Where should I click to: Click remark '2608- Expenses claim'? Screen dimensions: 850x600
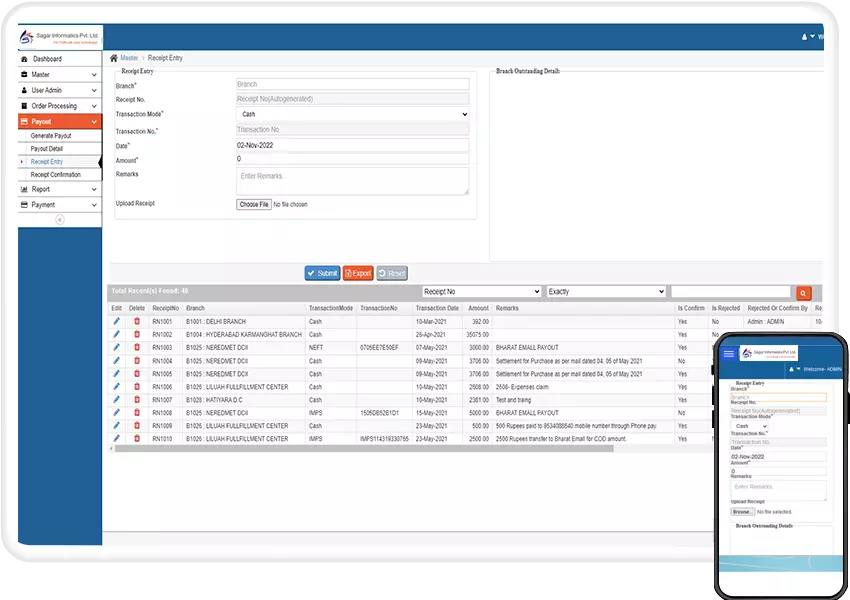522,387
